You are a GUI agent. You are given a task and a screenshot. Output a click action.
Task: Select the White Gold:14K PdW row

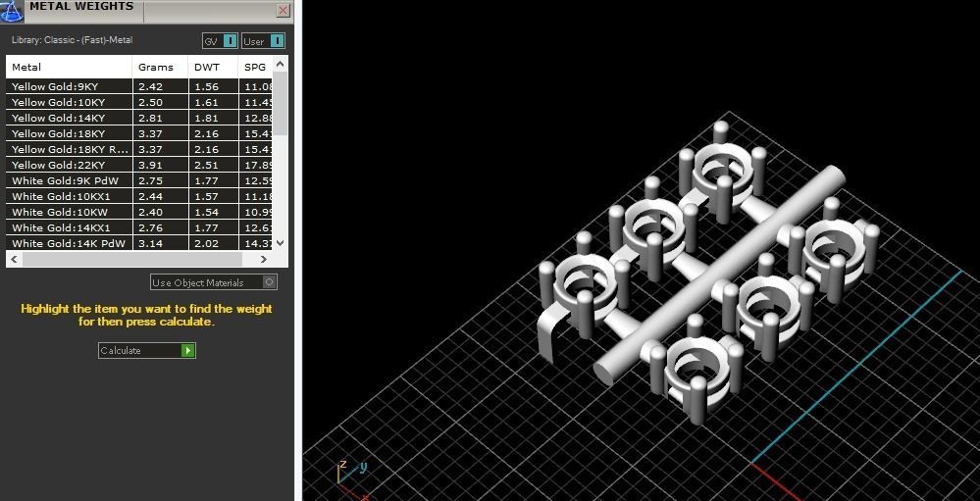click(x=140, y=243)
